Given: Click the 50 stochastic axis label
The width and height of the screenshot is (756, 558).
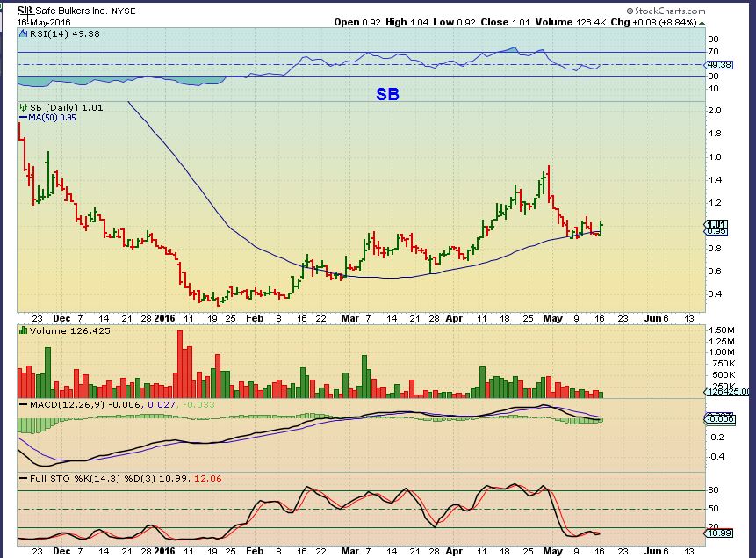Looking at the screenshot, I should tap(713, 509).
